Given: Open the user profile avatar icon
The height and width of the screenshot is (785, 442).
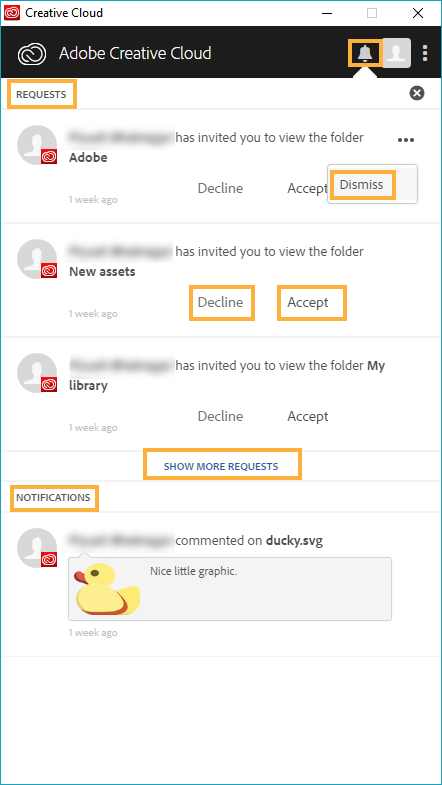Looking at the screenshot, I should 397,53.
